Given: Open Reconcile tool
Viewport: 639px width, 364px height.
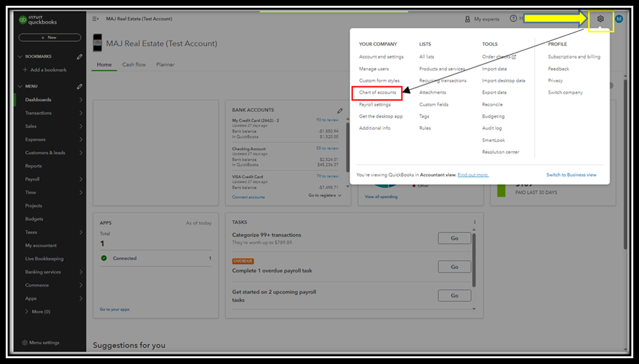Looking at the screenshot, I should point(493,104).
